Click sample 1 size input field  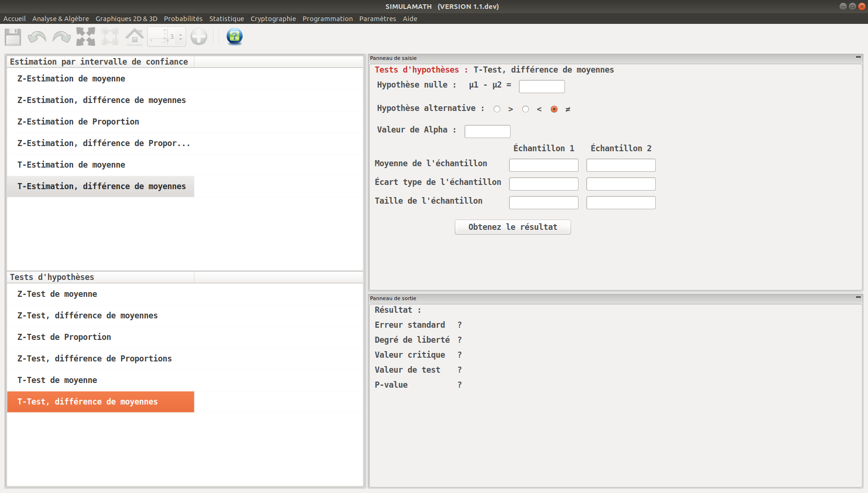tap(543, 203)
